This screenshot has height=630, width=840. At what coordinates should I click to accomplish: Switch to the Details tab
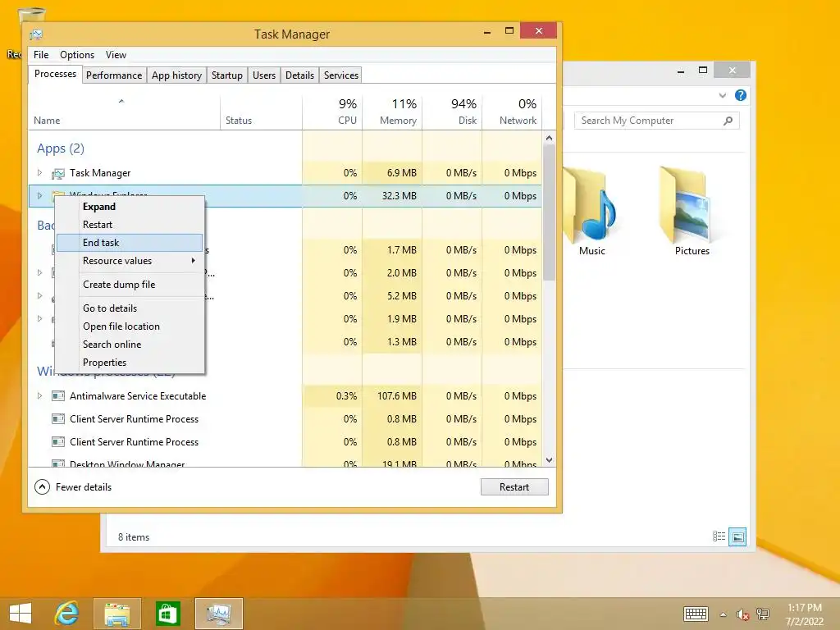[x=299, y=75]
